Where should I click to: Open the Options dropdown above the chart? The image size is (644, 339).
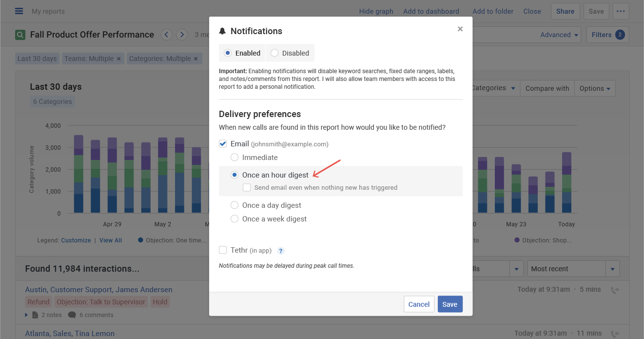594,88
